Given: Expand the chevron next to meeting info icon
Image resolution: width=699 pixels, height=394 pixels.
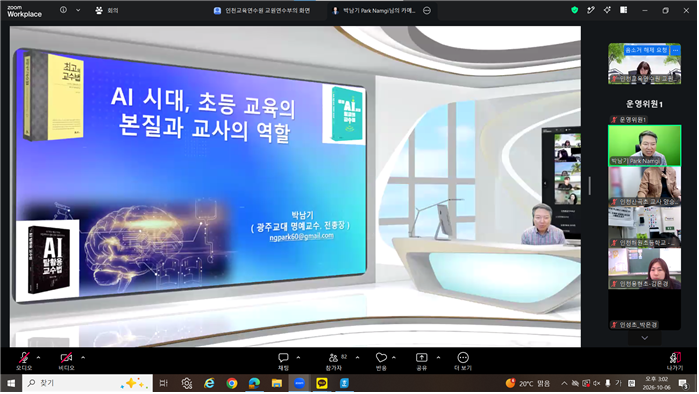Looking at the screenshot, I should [x=78, y=10].
